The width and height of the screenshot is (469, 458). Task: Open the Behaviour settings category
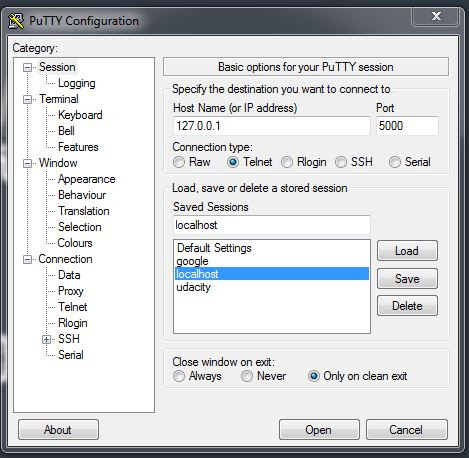82,195
